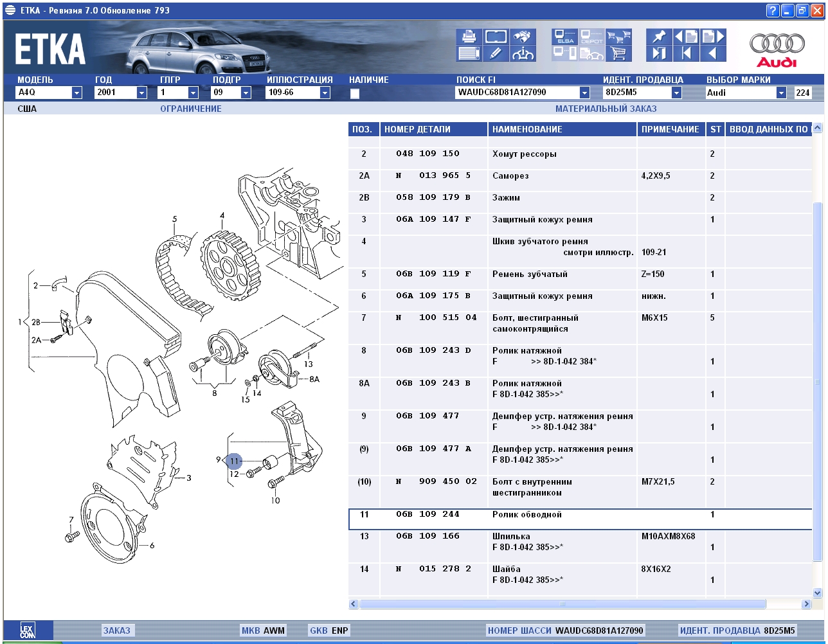The width and height of the screenshot is (828, 644).
Task: Click the question mark help button in the title bar
Action: pyautogui.click(x=773, y=10)
